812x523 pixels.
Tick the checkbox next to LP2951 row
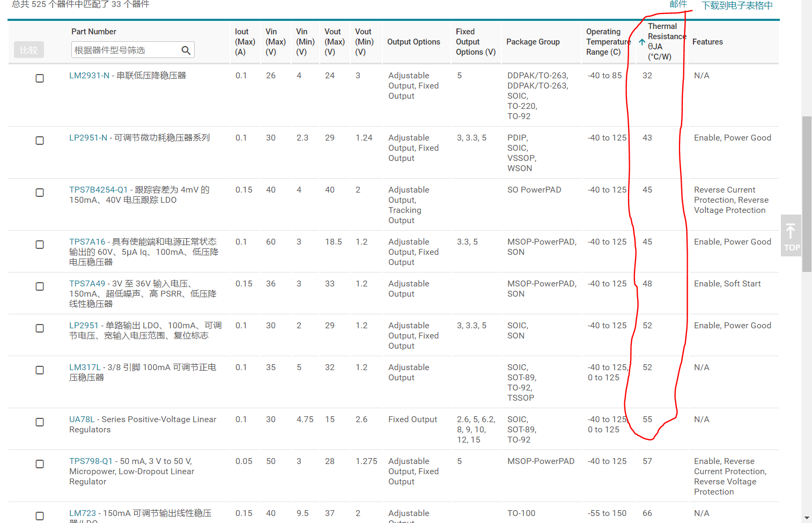(x=40, y=328)
